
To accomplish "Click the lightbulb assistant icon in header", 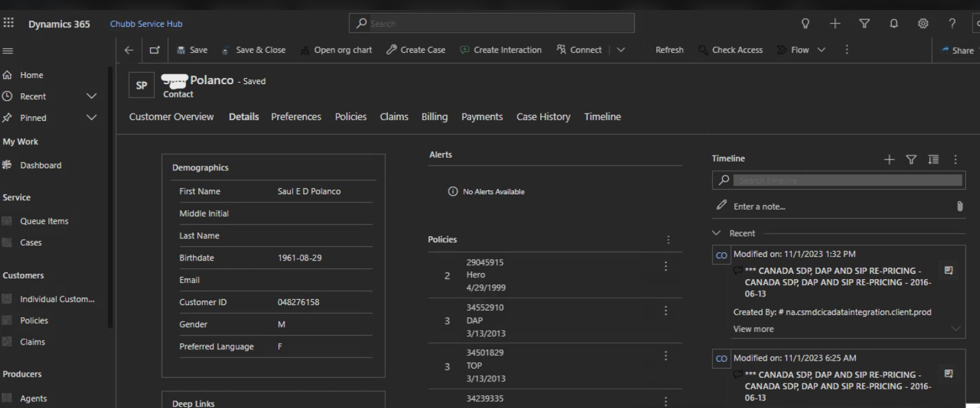I will [806, 23].
